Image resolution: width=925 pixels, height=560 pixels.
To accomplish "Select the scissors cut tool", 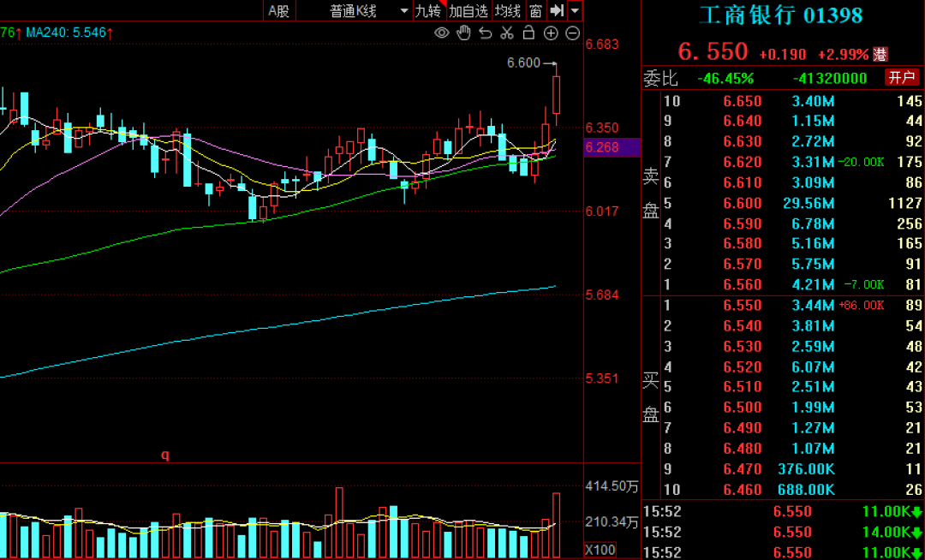I will (507, 33).
